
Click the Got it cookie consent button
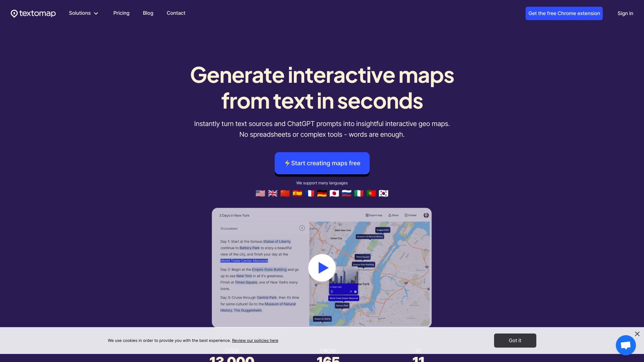coord(515,340)
